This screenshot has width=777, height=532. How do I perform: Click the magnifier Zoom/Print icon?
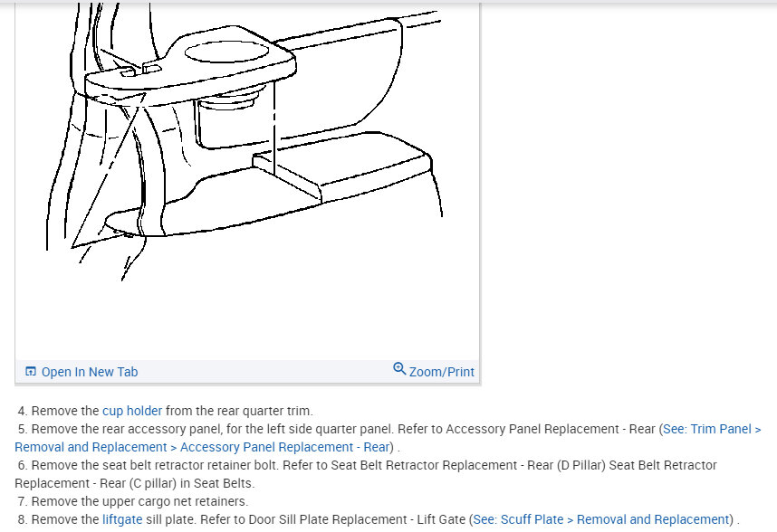(x=399, y=368)
